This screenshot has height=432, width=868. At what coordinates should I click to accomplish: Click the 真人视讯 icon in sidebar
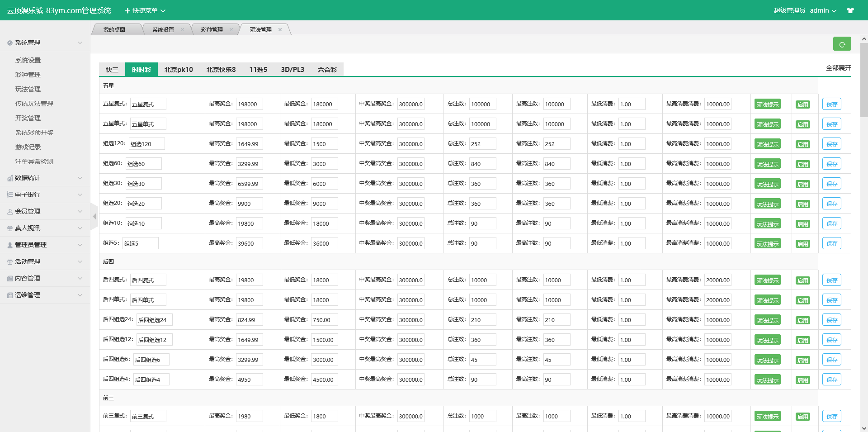pyautogui.click(x=10, y=228)
